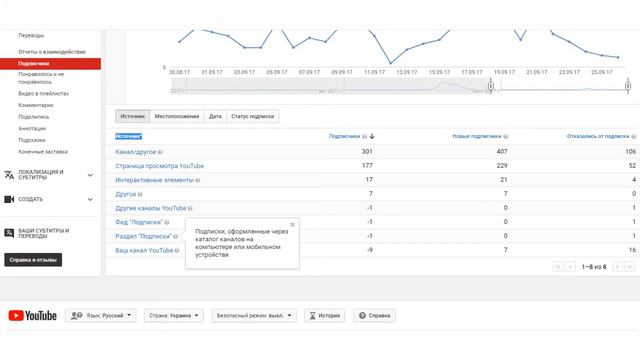Click the chart data point above 13.09.17
Screen dimensions: 640x360
[407, 50]
